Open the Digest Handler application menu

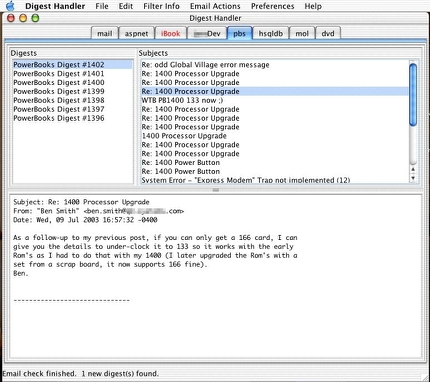click(55, 6)
